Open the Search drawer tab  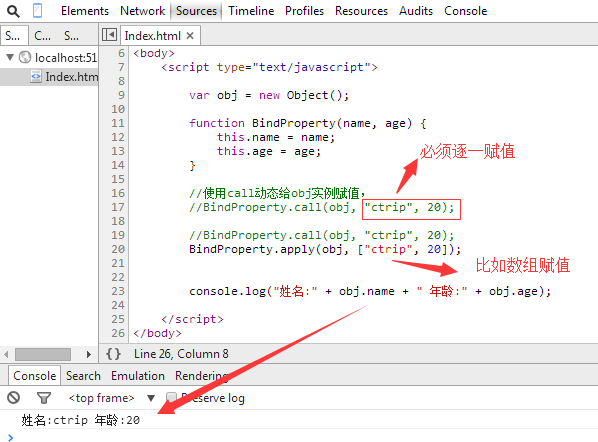click(x=83, y=376)
